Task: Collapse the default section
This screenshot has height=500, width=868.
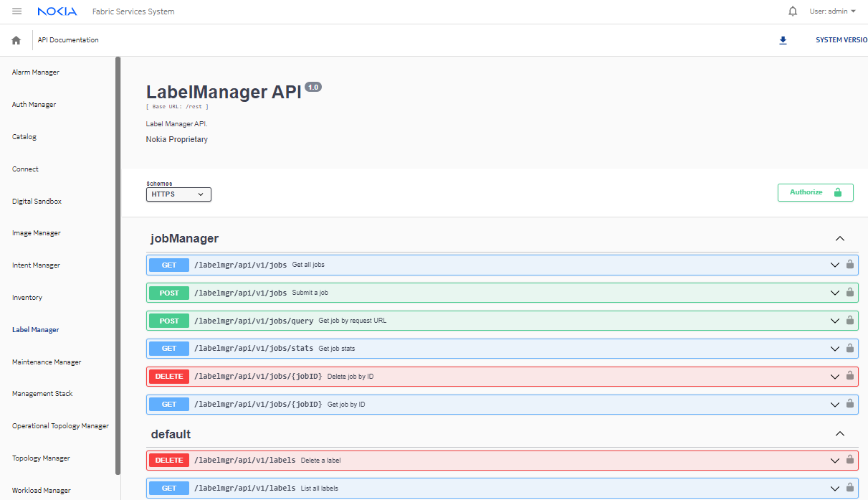Action: coord(840,434)
